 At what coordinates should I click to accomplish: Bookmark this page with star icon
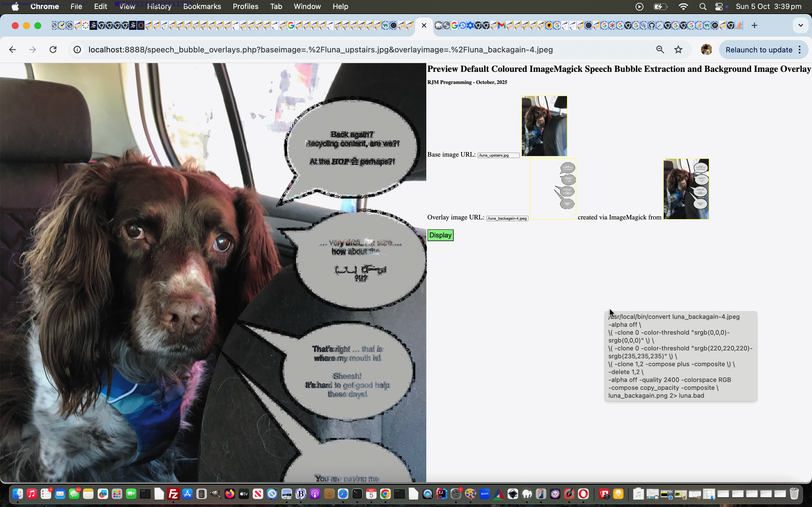coord(678,50)
